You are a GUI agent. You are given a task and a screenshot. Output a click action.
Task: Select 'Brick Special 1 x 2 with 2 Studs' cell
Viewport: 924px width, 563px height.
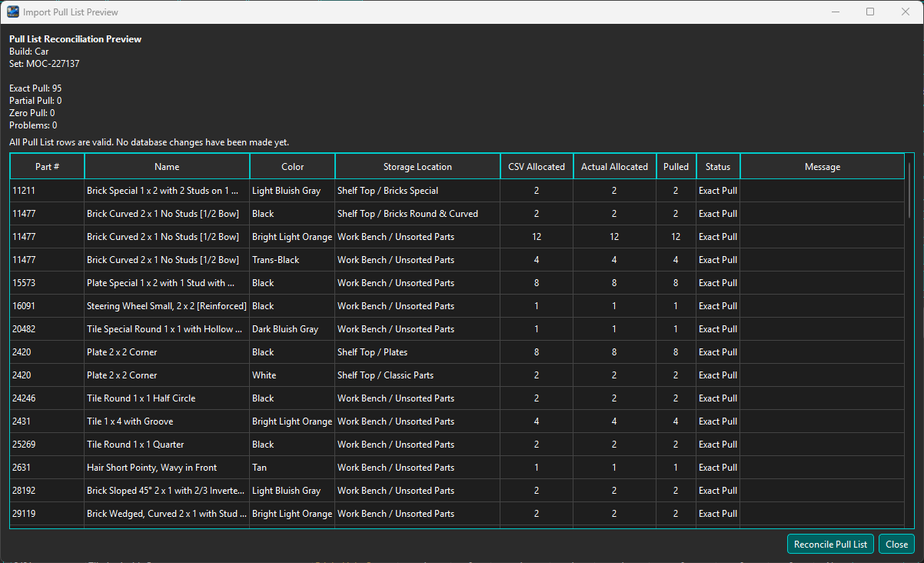[x=167, y=191]
